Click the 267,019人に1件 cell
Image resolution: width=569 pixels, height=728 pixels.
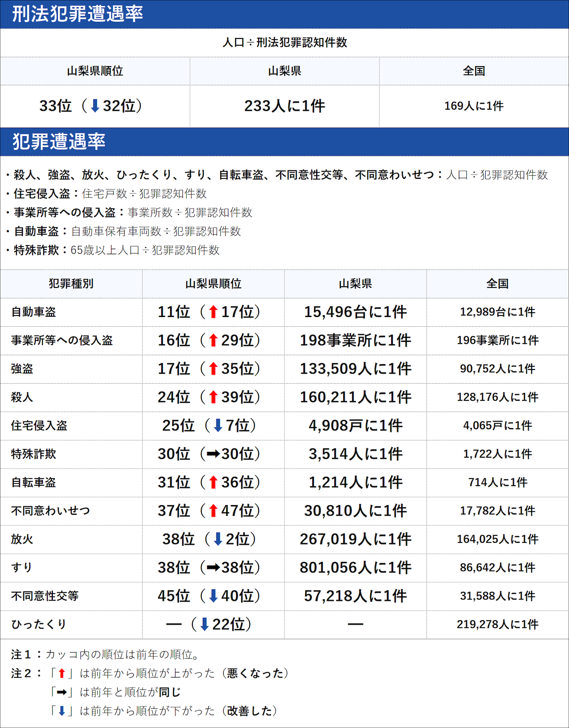355,539
